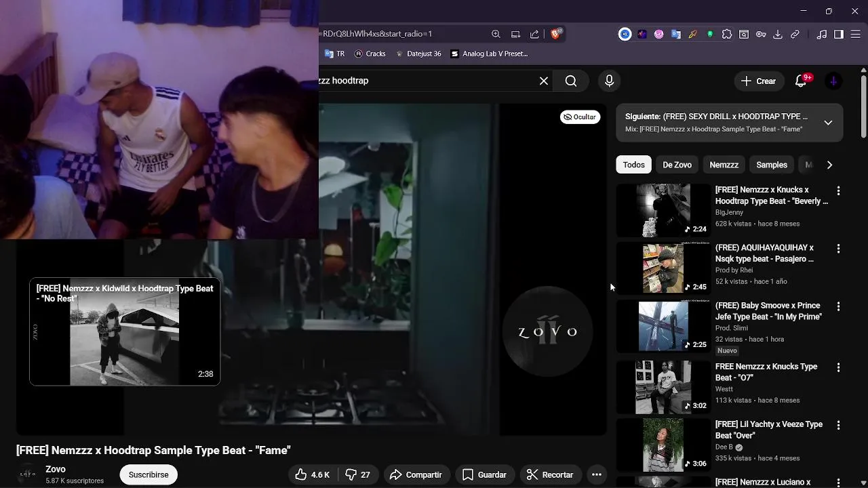
Task: Click the Suscribirse button
Action: tap(149, 474)
